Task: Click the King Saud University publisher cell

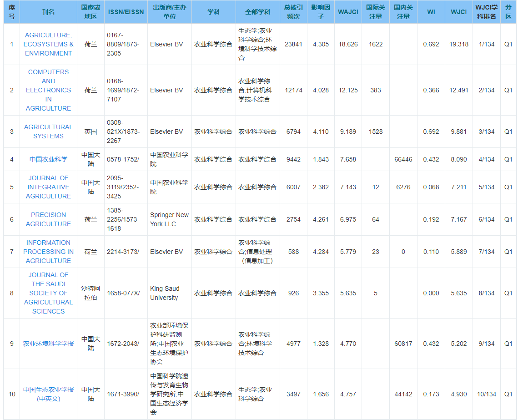Action: click(x=170, y=293)
